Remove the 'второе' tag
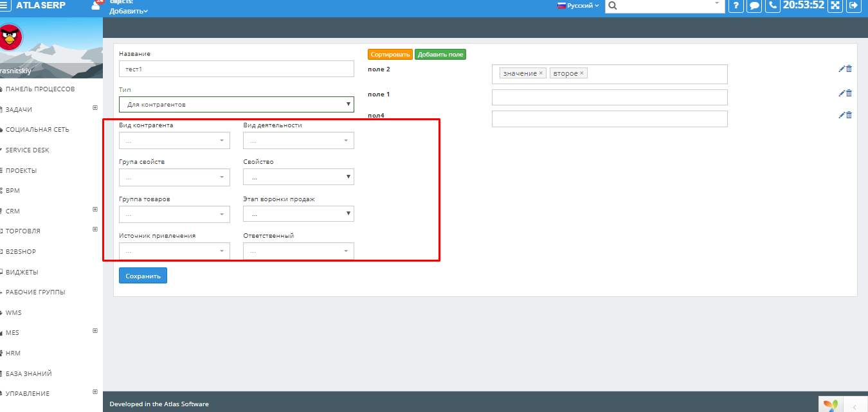Image resolution: width=868 pixels, height=412 pixels. 582,73
